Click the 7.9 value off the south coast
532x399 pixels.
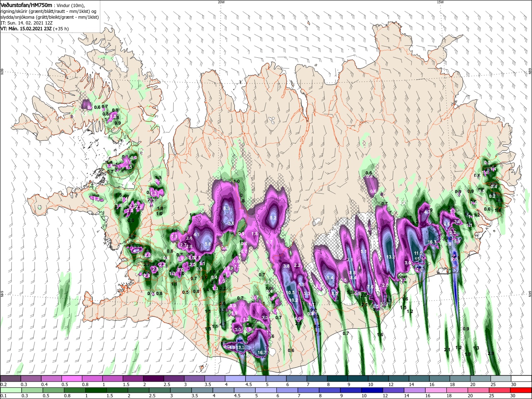pos(318,334)
